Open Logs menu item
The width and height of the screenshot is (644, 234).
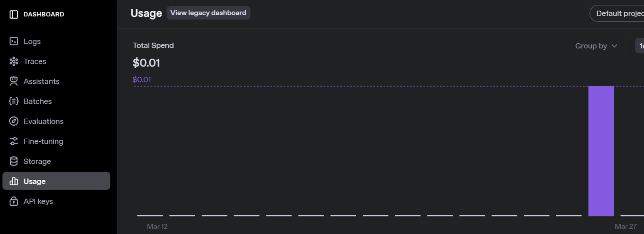click(32, 42)
